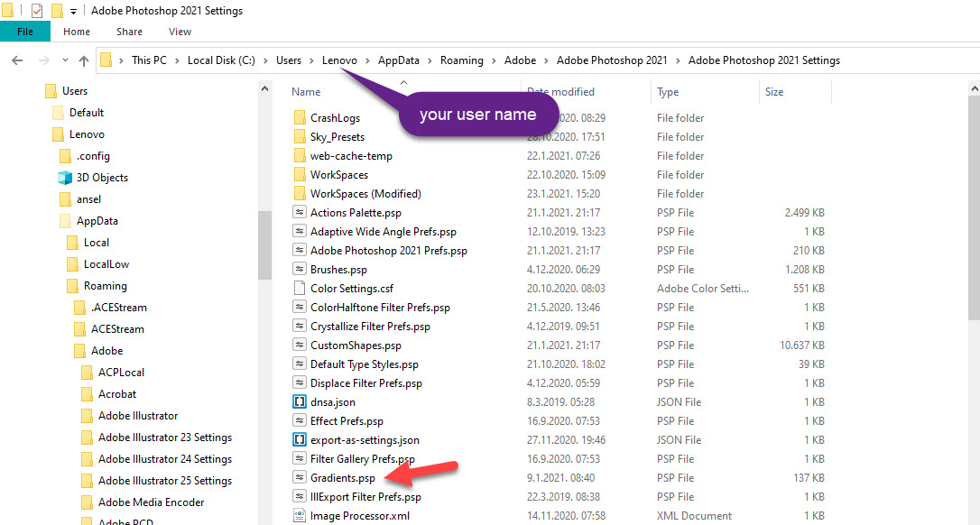Sort files by Size column
980x525 pixels.
773,92
